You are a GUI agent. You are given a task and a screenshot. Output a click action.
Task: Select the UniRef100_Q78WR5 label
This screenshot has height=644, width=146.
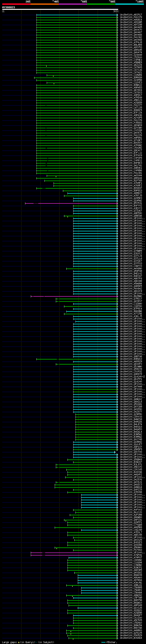131,251
